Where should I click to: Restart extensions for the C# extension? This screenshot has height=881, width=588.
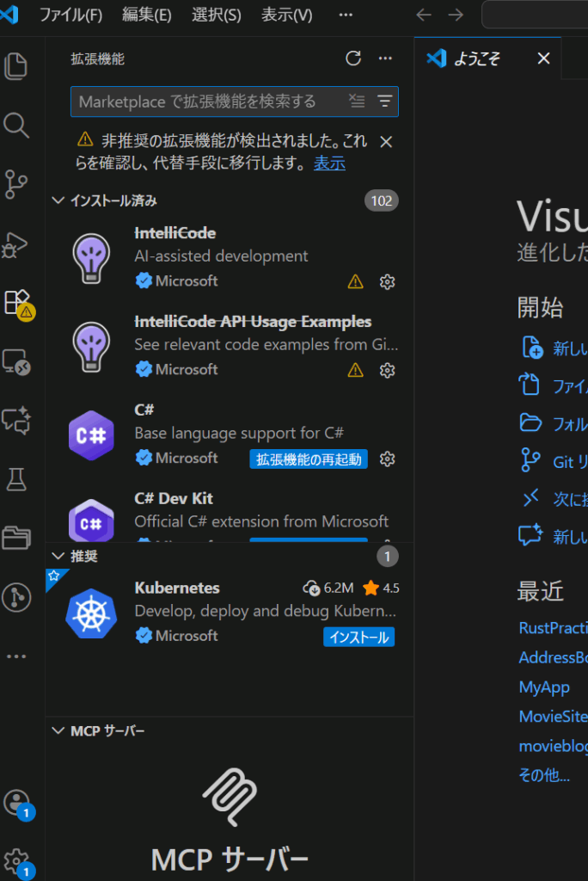[x=309, y=459]
